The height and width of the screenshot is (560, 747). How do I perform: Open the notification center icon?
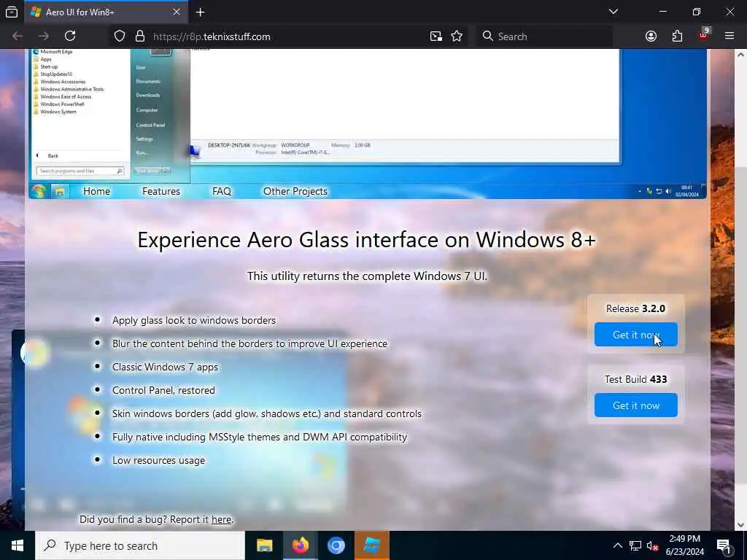coord(724,545)
